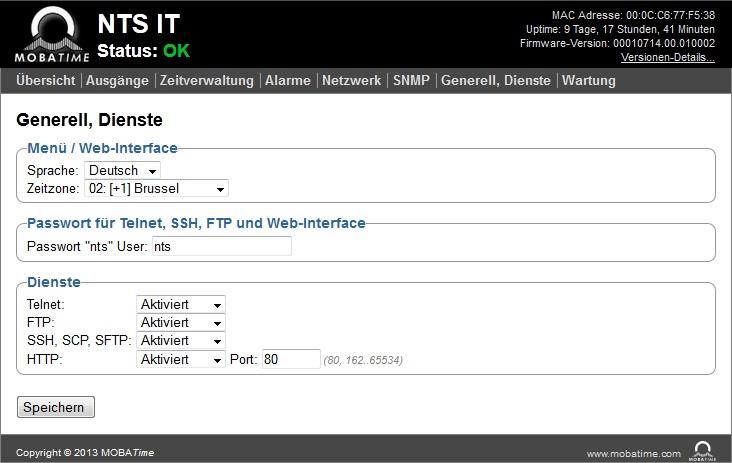Open the Übersicht menu item
The image size is (732, 463).
pyautogui.click(x=45, y=80)
